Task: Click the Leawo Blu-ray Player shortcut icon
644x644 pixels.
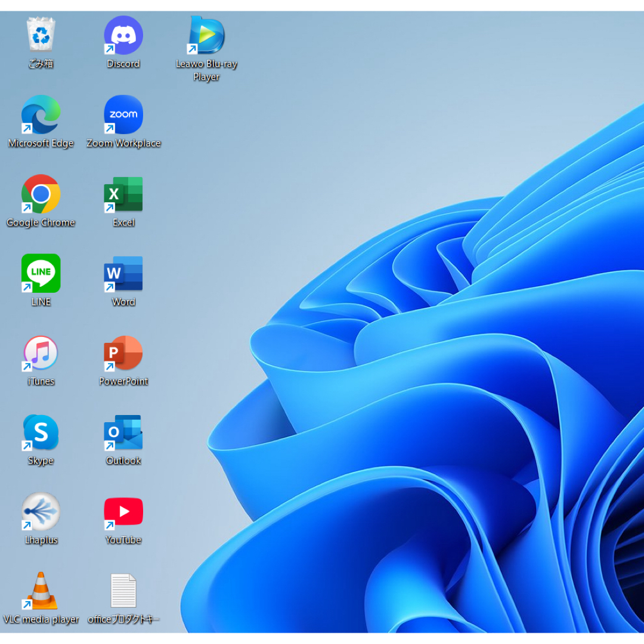Action: 206,35
